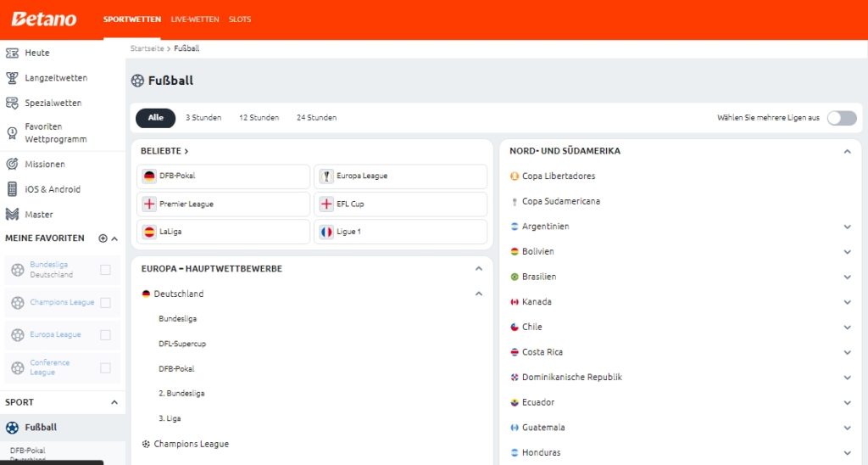The width and height of the screenshot is (868, 465).
Task: Click the soccer ball icon beside Fußball heading
Action: coord(137,81)
